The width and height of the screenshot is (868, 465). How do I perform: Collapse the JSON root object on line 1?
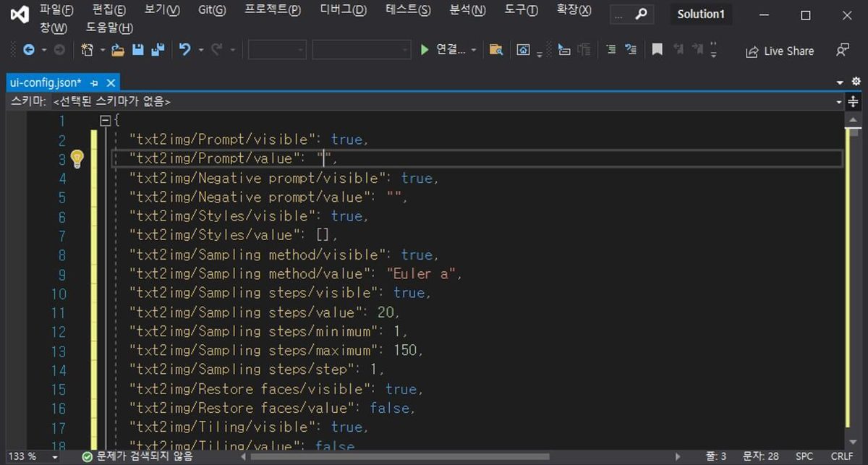click(105, 121)
